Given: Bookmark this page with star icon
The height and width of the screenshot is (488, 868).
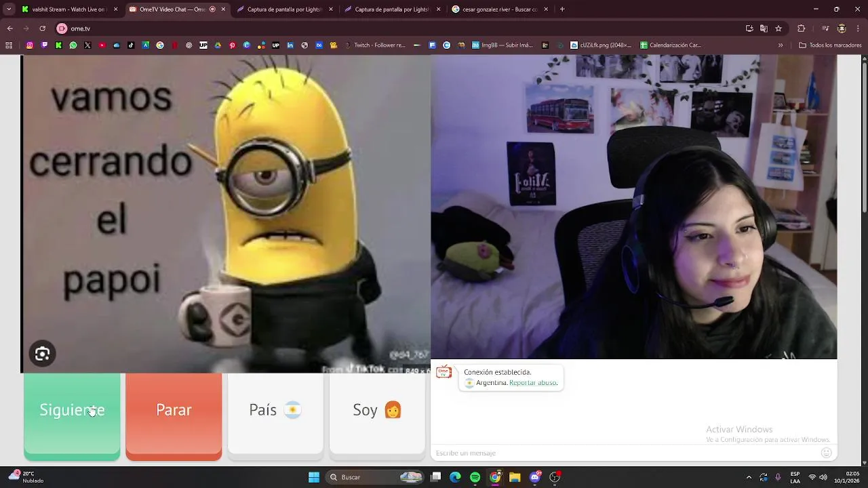Looking at the screenshot, I should click(778, 28).
